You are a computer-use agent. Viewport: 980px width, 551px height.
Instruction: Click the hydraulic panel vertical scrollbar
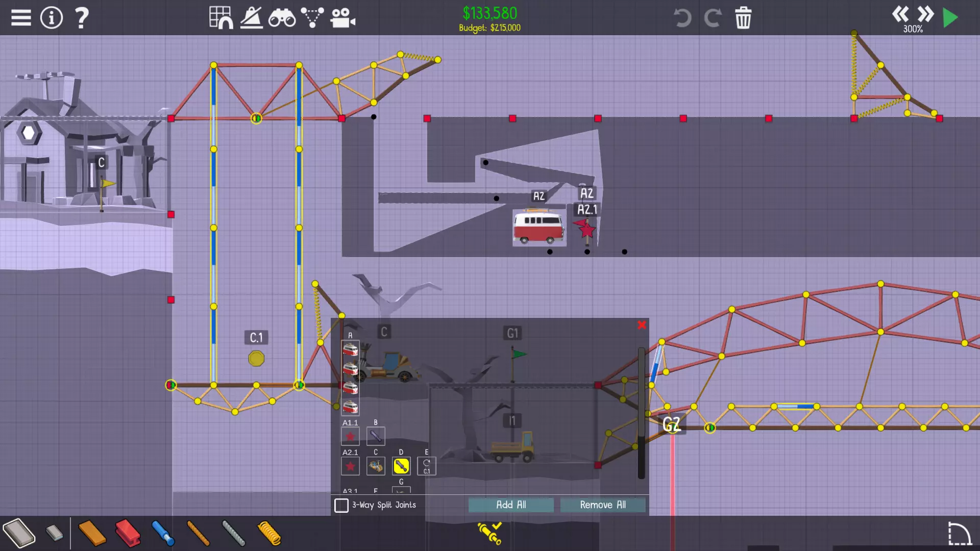pos(642,413)
